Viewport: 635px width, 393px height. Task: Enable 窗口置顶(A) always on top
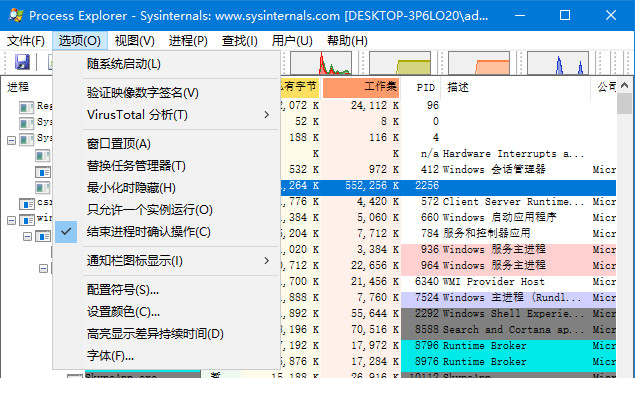[x=167, y=144]
